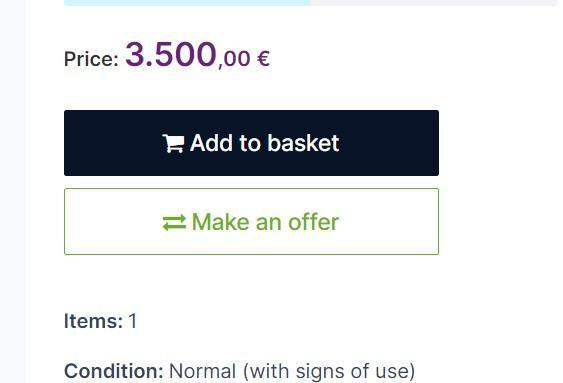Click the gap between the two buttons
563x383 pixels.
pyautogui.click(x=251, y=182)
